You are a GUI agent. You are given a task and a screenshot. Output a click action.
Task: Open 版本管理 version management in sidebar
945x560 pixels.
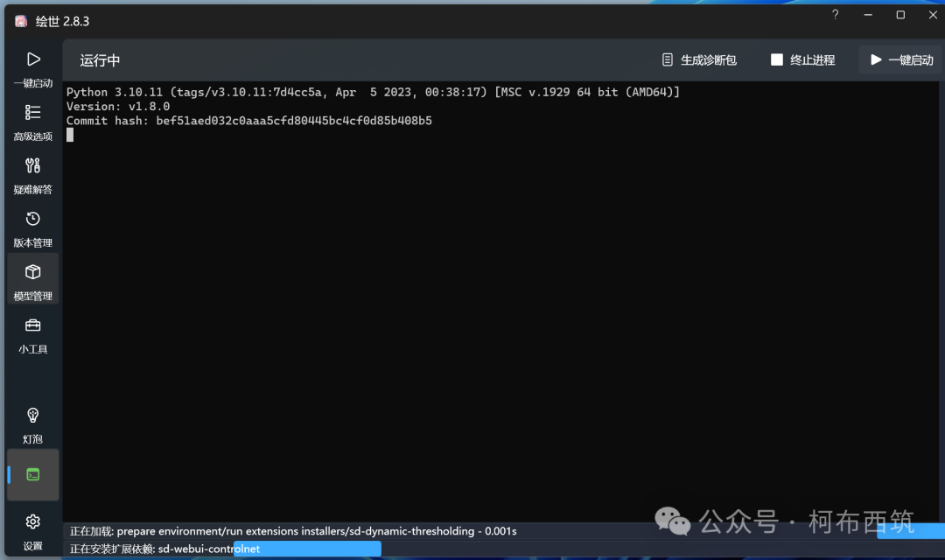[x=33, y=228]
